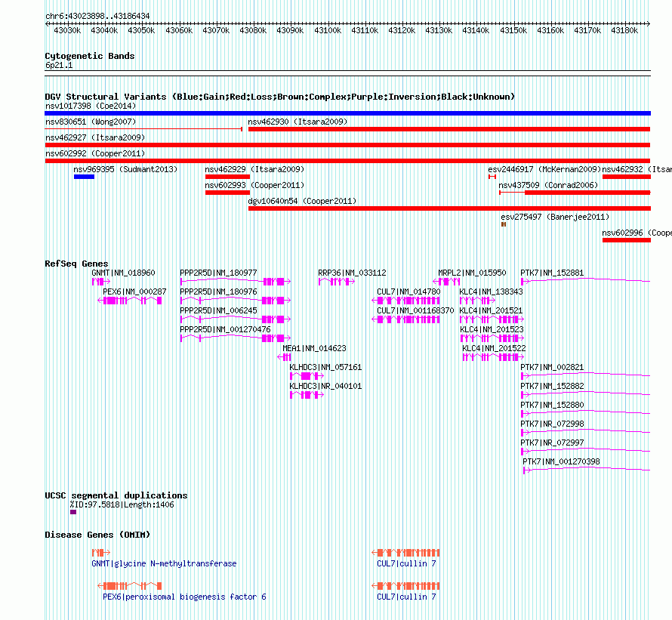Open GNMT|glycine N-methyltransferase link
Image resolution: width=672 pixels, height=620 pixels.
pos(164,563)
